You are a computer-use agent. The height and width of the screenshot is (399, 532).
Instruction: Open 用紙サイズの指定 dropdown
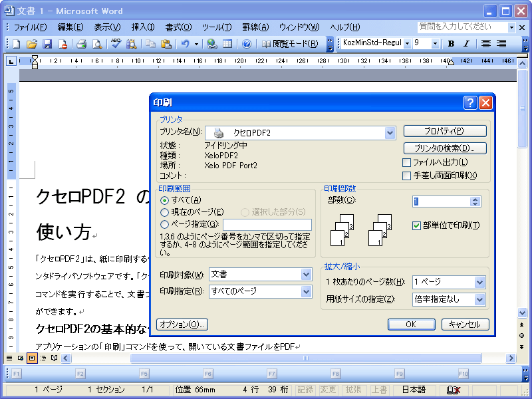[x=479, y=299]
